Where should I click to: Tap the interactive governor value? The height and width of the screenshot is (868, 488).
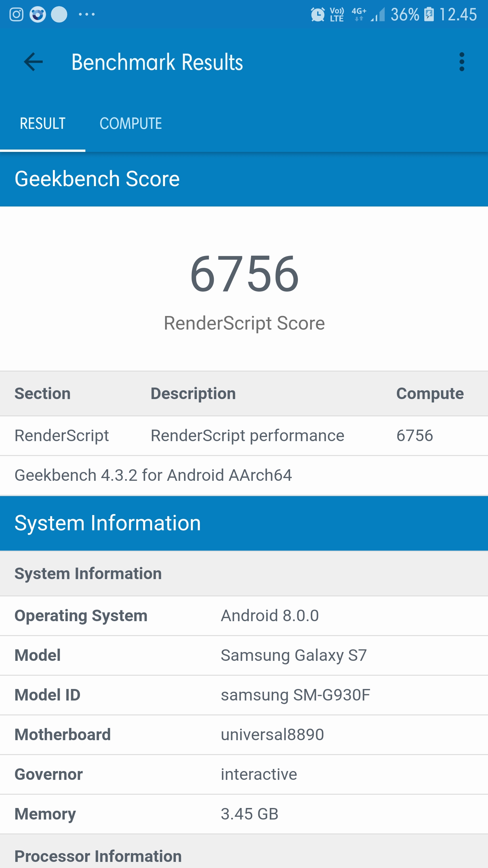[x=259, y=774]
